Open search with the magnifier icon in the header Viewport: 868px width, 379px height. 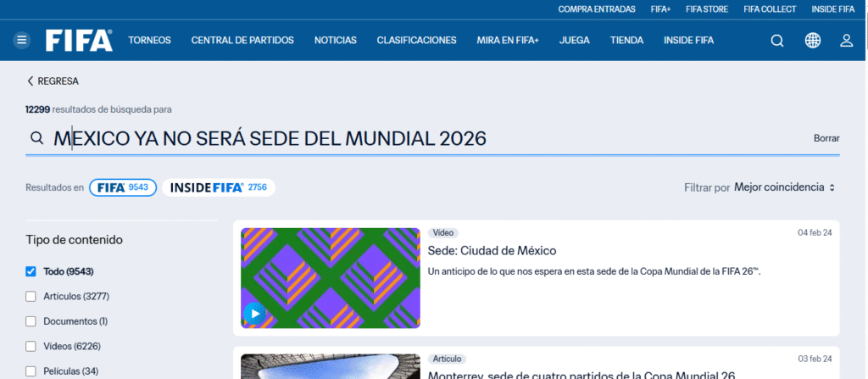(777, 40)
